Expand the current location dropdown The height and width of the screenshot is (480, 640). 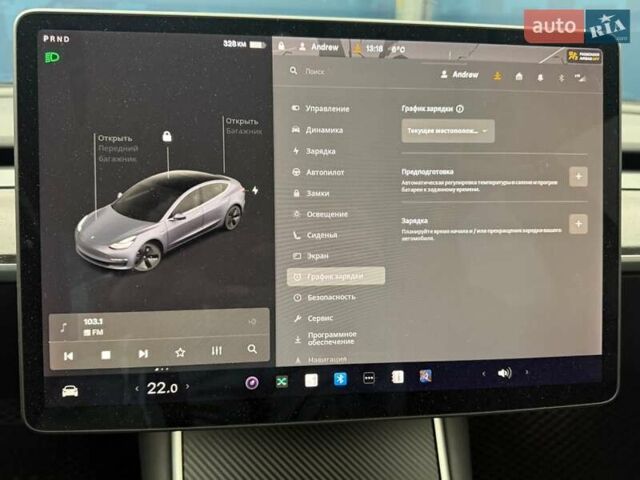(448, 130)
